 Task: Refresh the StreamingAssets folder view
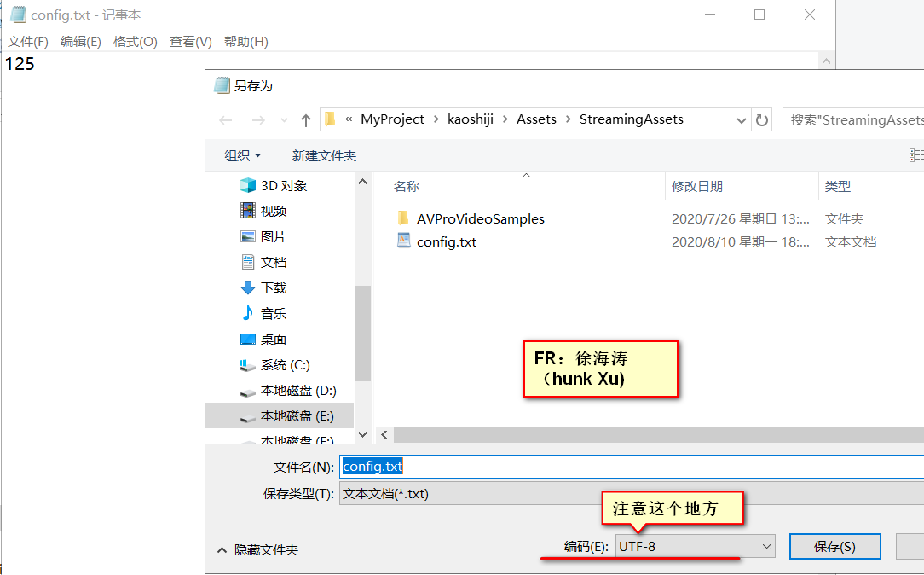(x=761, y=119)
